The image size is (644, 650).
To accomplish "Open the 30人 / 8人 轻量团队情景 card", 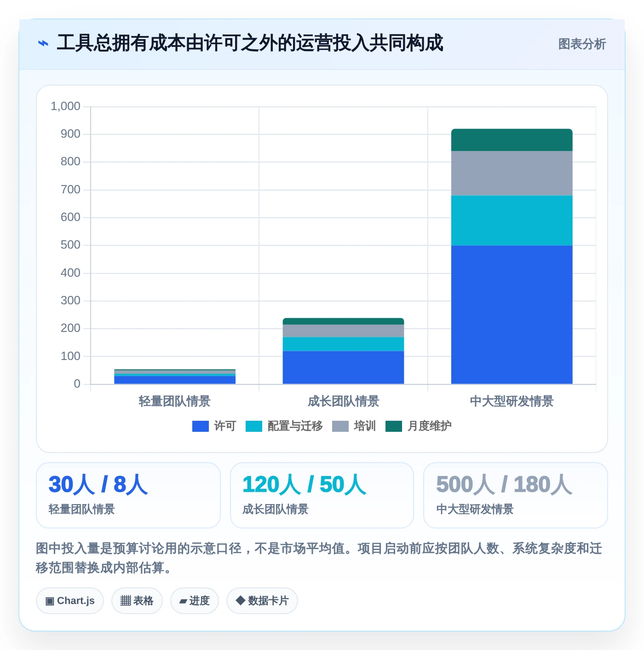I will coord(128,495).
